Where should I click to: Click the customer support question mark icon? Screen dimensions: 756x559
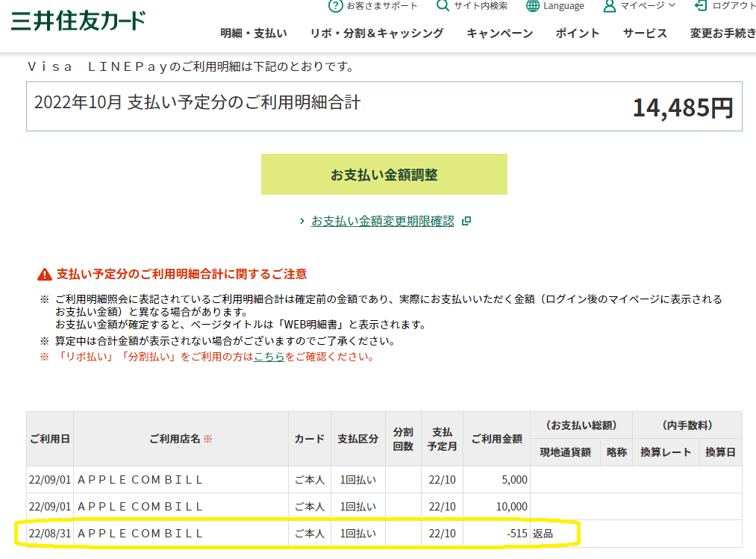point(335,6)
